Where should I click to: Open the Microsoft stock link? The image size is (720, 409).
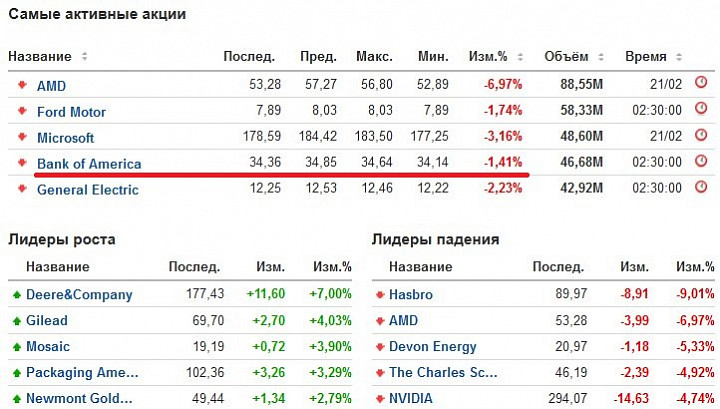pos(65,138)
